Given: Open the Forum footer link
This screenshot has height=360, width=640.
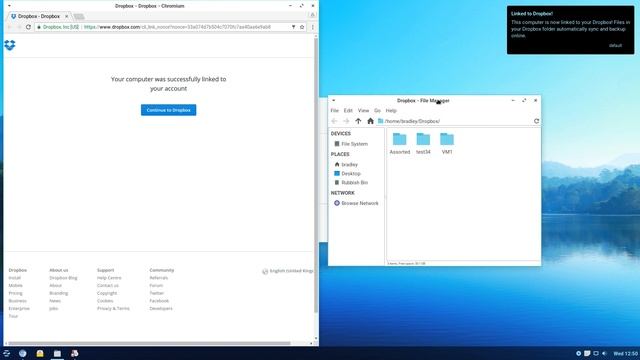Looking at the screenshot, I should point(156,285).
